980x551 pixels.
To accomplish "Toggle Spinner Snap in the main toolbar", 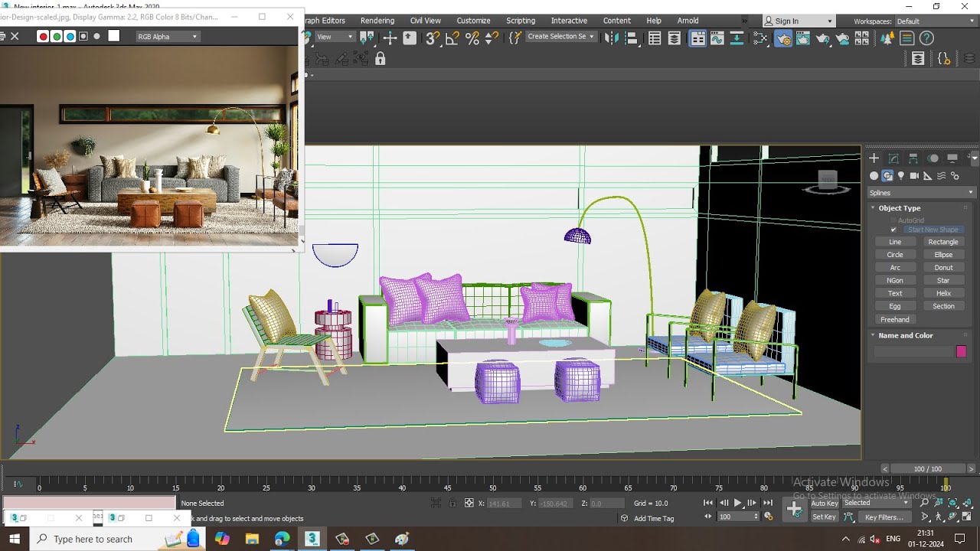I will pyautogui.click(x=492, y=37).
